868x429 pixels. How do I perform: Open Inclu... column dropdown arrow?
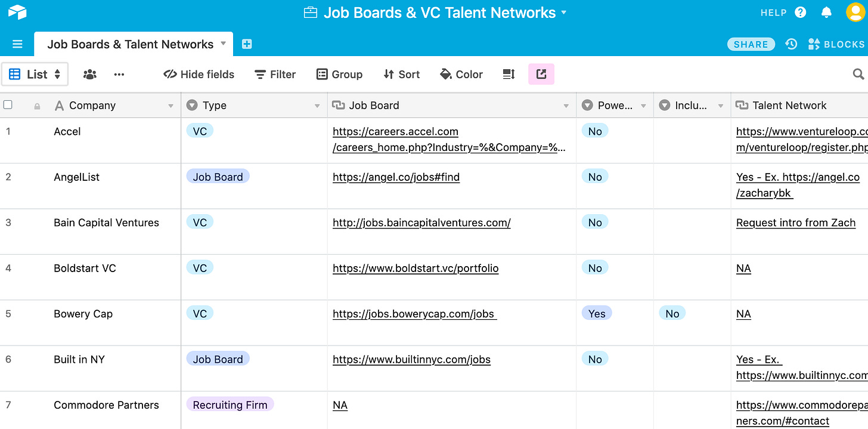click(721, 106)
